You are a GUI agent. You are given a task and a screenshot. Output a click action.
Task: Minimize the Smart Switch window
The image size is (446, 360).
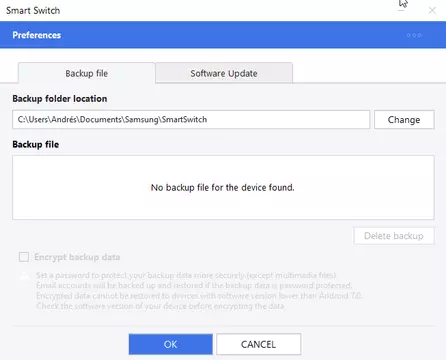pos(401,10)
